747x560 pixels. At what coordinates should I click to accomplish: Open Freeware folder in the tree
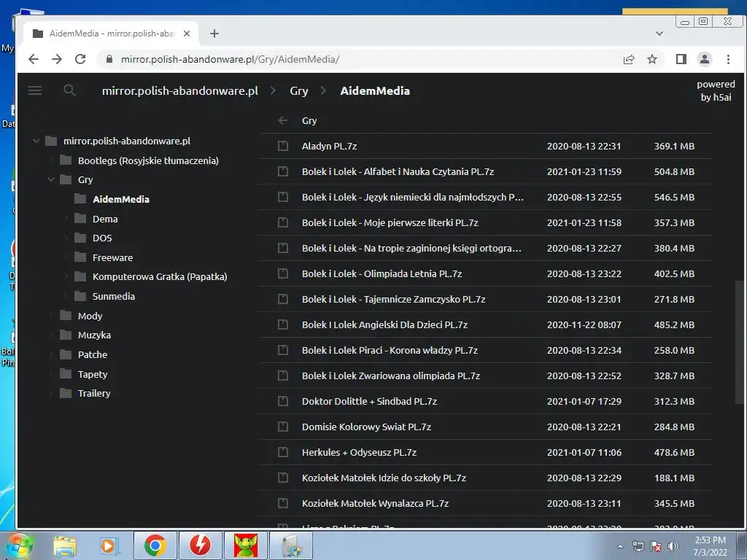click(x=112, y=257)
